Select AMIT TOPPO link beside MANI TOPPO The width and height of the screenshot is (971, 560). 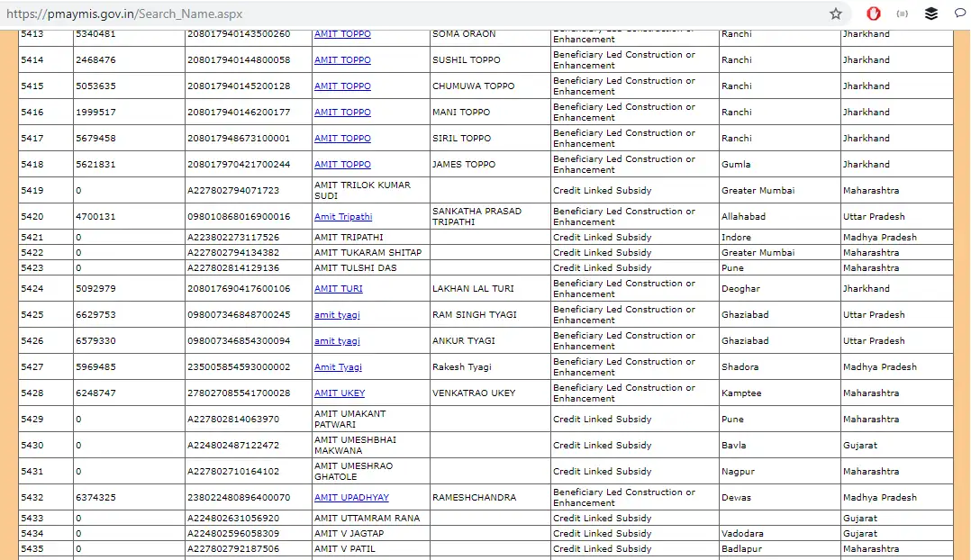coord(342,113)
